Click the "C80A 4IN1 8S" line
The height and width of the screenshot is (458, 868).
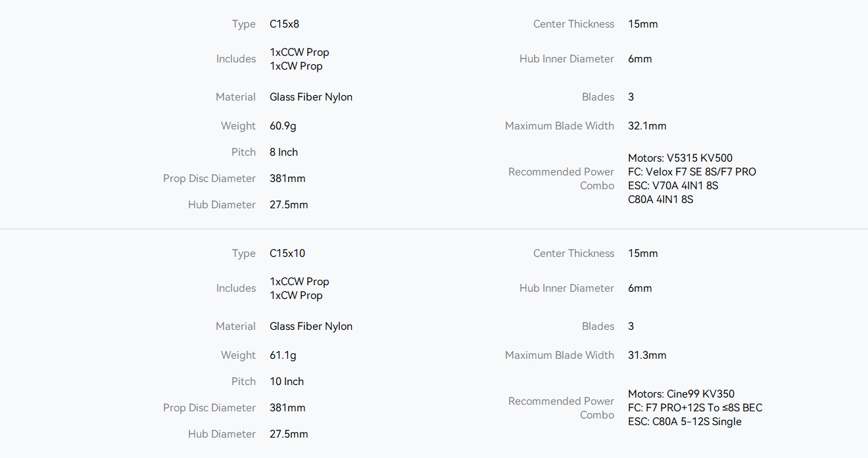coord(660,200)
